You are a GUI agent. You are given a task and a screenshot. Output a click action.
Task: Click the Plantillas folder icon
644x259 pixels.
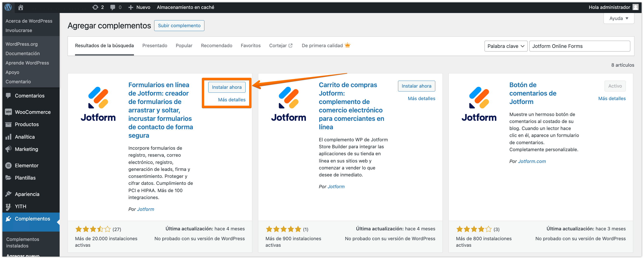8,178
